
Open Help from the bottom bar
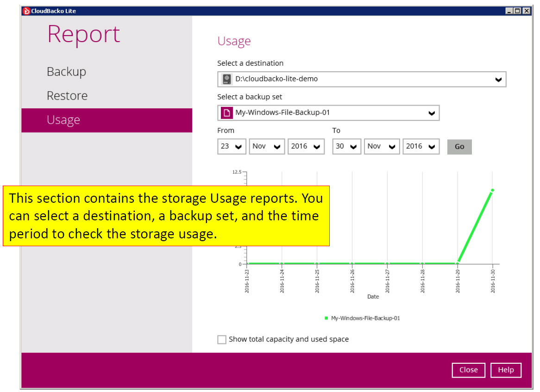[x=506, y=370]
